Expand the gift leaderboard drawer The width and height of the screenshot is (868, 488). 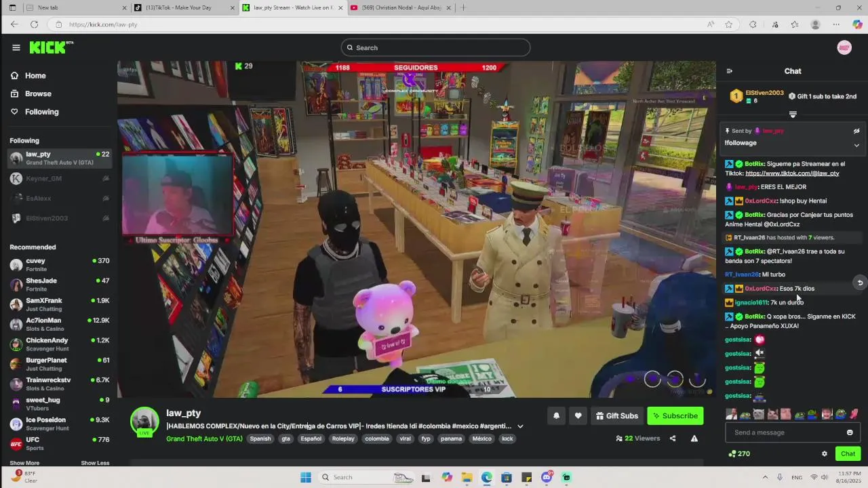[x=793, y=115]
